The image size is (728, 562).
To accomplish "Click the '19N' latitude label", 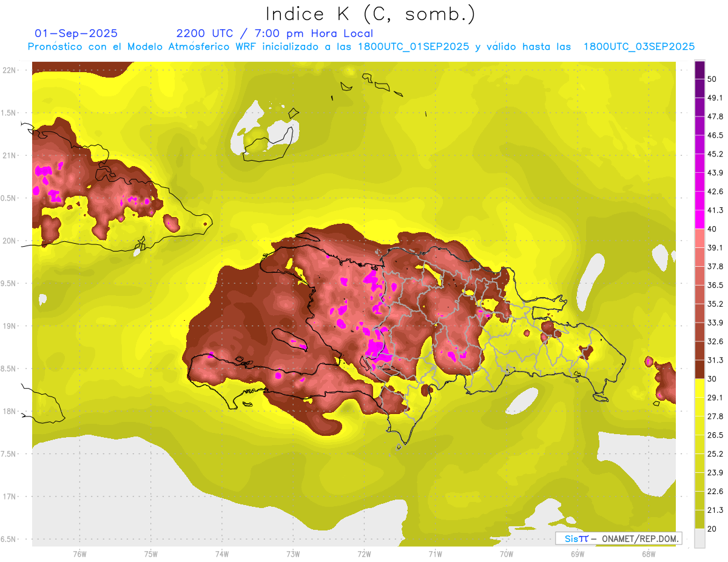I will click(9, 326).
